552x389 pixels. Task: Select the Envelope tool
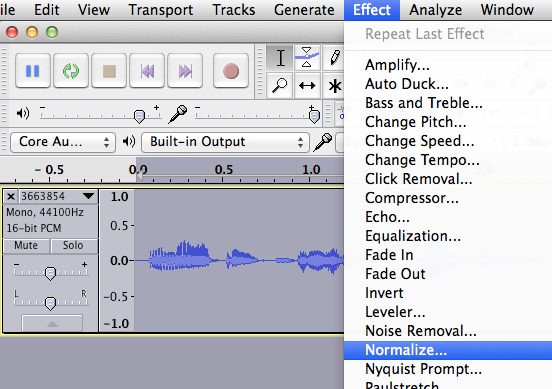(x=307, y=57)
